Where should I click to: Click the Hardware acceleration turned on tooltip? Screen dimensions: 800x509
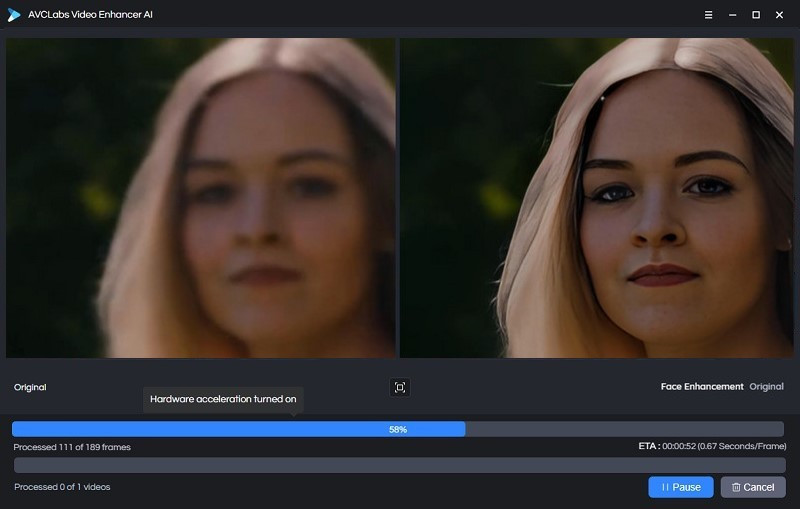click(x=223, y=399)
